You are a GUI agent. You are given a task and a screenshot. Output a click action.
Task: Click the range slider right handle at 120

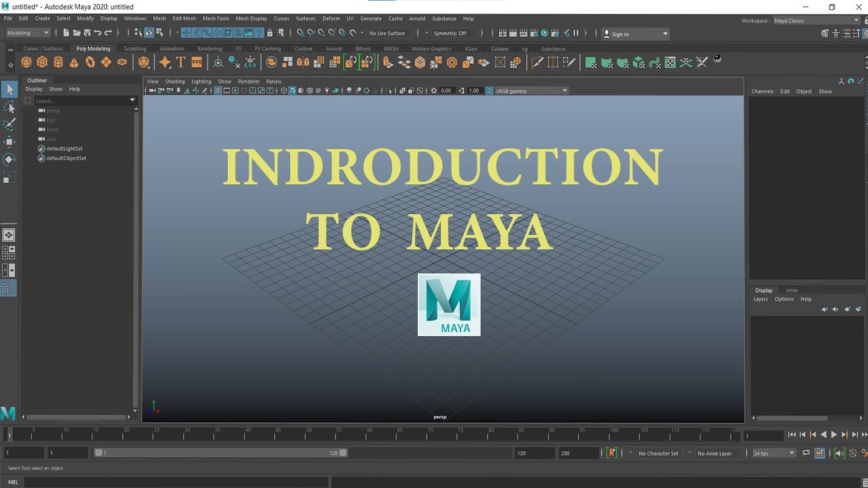coord(343,453)
